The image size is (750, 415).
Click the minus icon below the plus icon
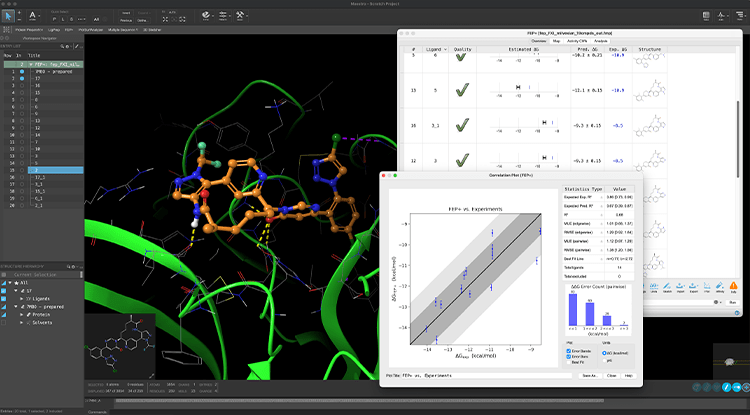[19, 19]
